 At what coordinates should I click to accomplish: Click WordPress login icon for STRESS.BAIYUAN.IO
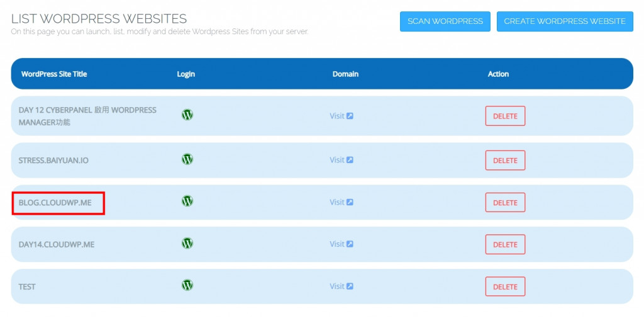click(187, 159)
